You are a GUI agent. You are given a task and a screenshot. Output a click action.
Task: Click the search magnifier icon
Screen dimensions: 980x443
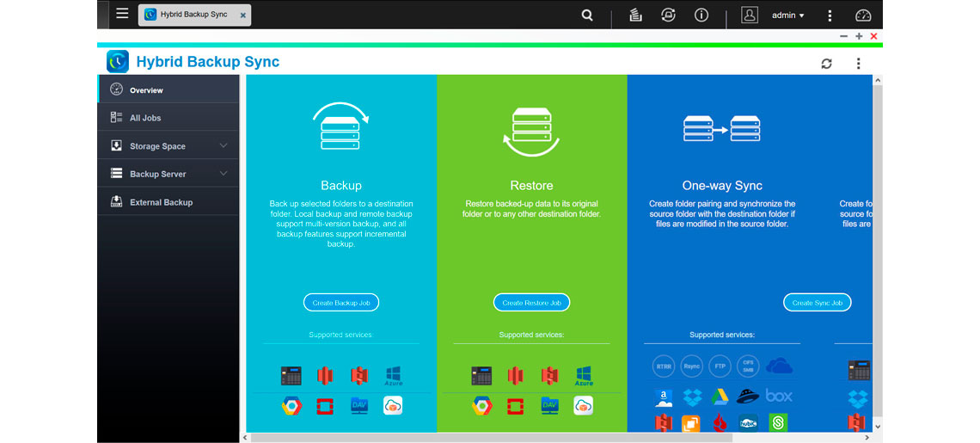(587, 15)
